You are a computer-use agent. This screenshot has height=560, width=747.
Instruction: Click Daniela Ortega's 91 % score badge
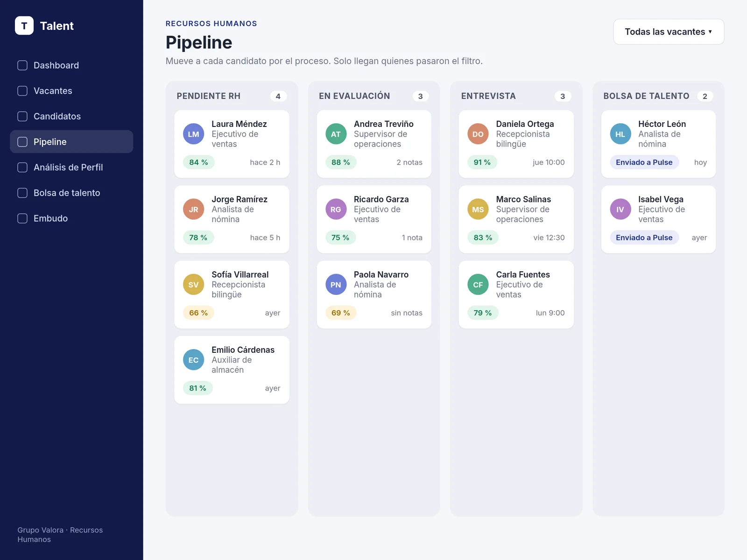click(x=482, y=162)
